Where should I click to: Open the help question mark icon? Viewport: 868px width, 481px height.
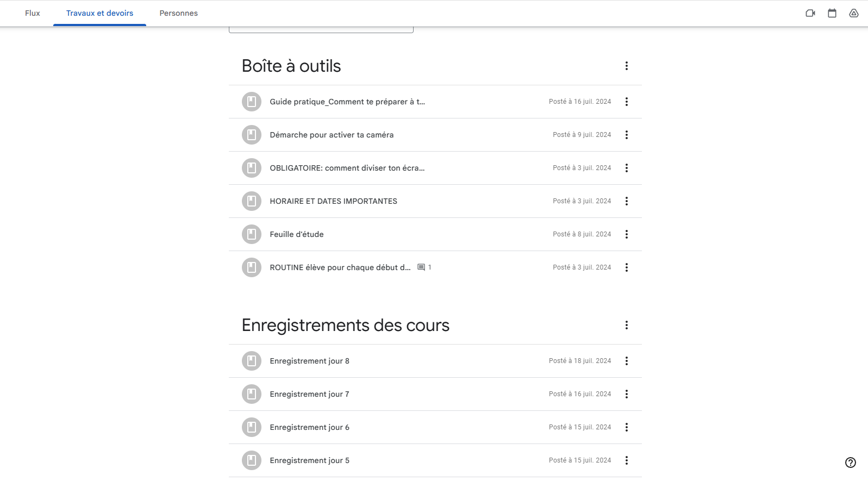(x=851, y=463)
